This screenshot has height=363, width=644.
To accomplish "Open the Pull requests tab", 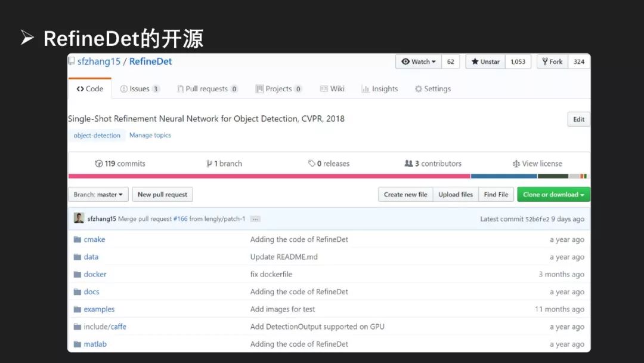I will click(208, 89).
